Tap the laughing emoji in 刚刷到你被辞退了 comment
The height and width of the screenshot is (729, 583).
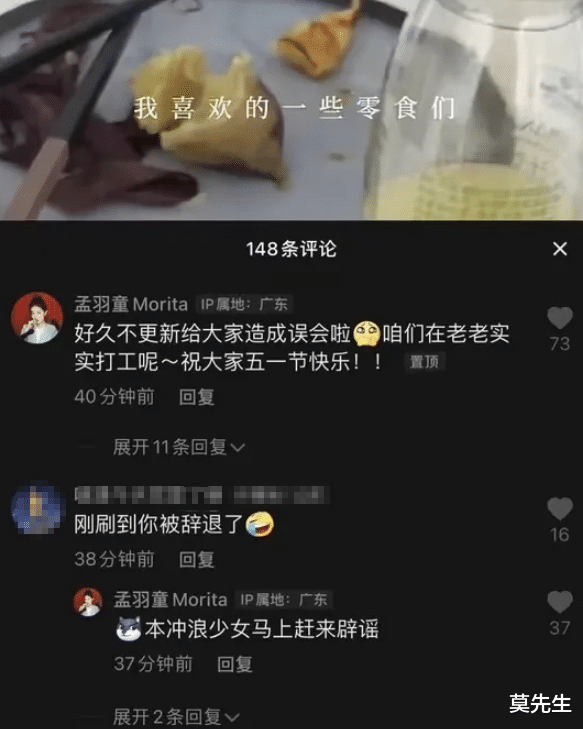259,524
